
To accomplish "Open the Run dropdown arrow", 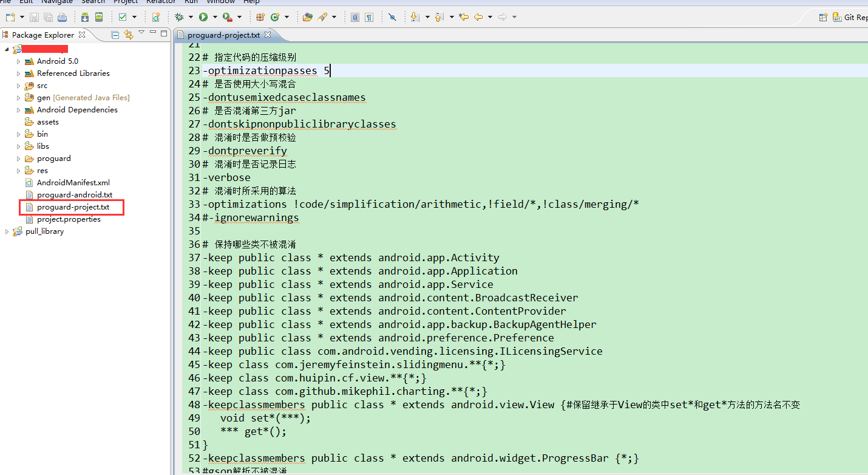I will [215, 17].
